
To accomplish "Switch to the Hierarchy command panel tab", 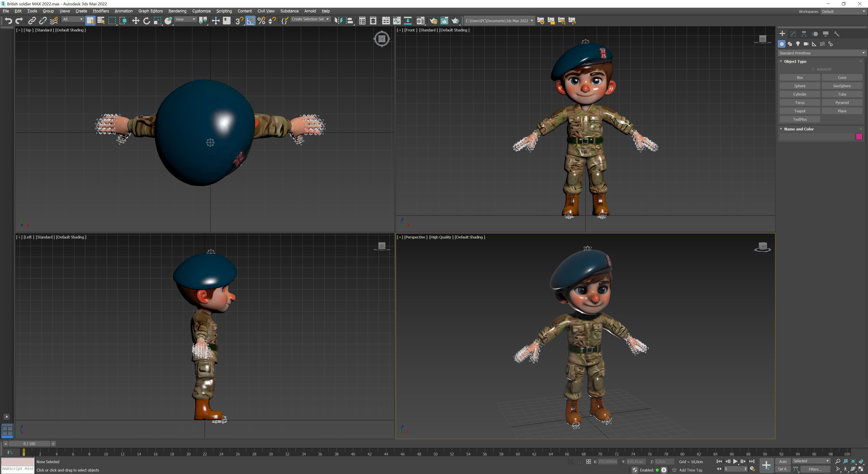I will click(804, 34).
